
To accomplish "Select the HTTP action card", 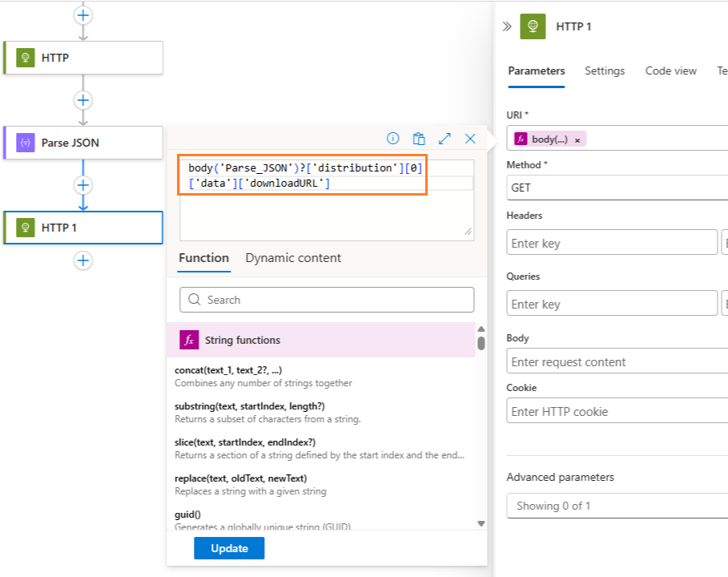I will (x=83, y=58).
